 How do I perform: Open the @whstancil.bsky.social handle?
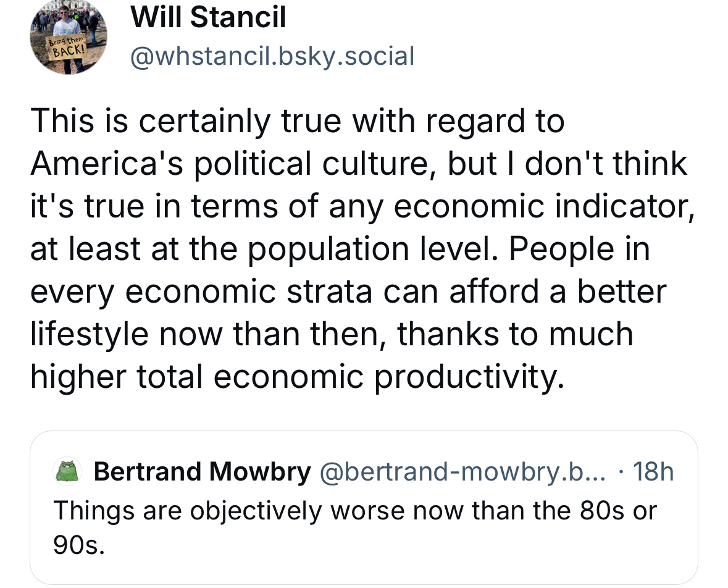(271, 57)
